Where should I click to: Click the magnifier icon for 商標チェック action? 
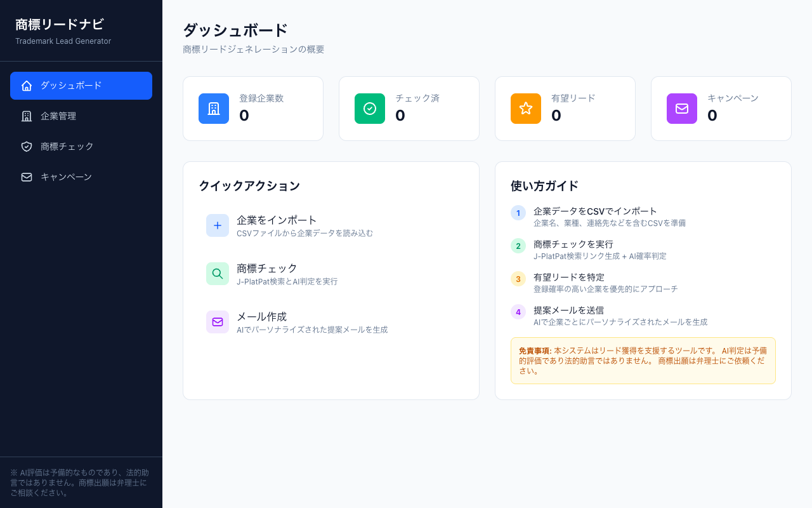[218, 274]
